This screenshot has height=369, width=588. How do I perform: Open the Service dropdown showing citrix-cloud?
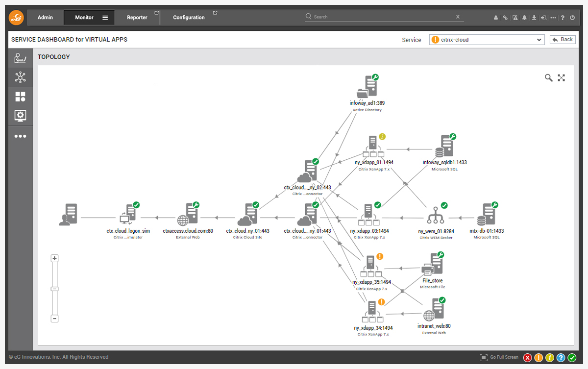[487, 40]
